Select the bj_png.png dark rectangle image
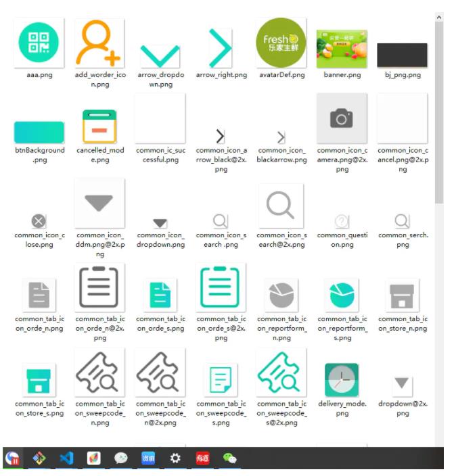The width and height of the screenshot is (456, 476). tap(402, 55)
